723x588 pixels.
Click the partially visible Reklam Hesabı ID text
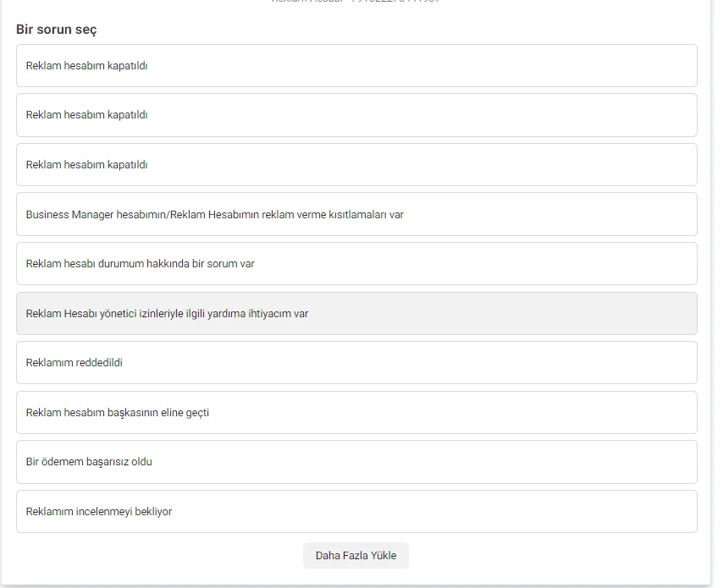356,2
